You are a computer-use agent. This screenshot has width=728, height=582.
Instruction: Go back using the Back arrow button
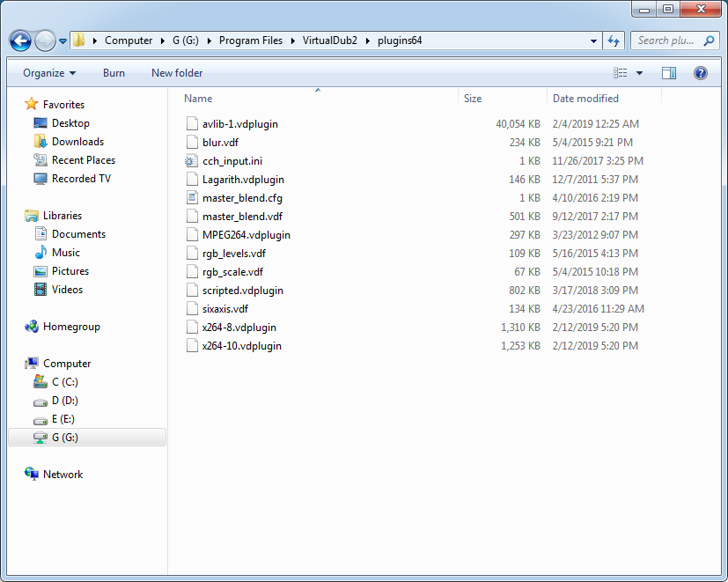point(20,41)
